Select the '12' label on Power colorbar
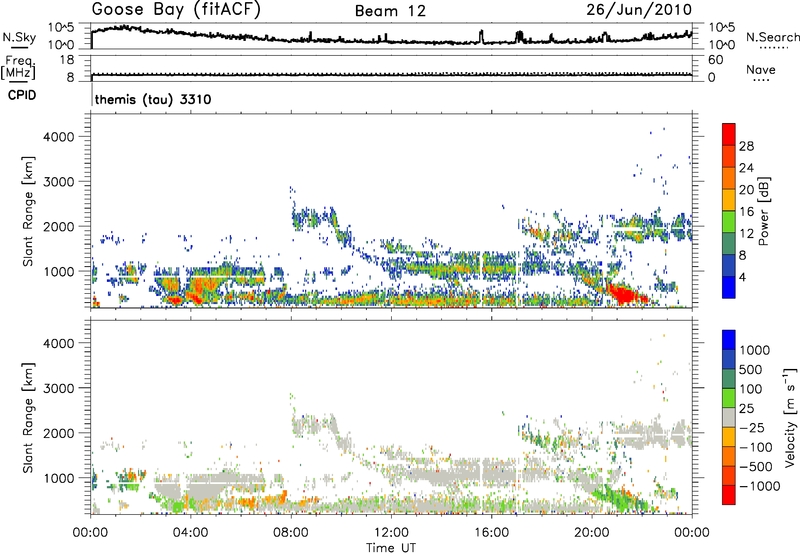Screen dimensions: 800x554 [746, 234]
